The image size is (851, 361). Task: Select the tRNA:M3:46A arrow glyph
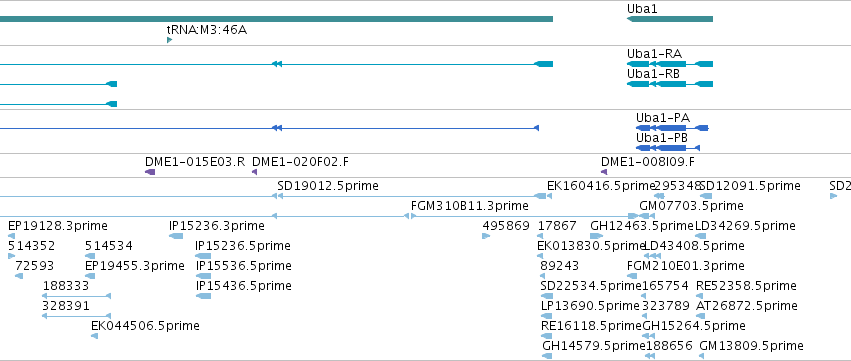tap(169, 40)
